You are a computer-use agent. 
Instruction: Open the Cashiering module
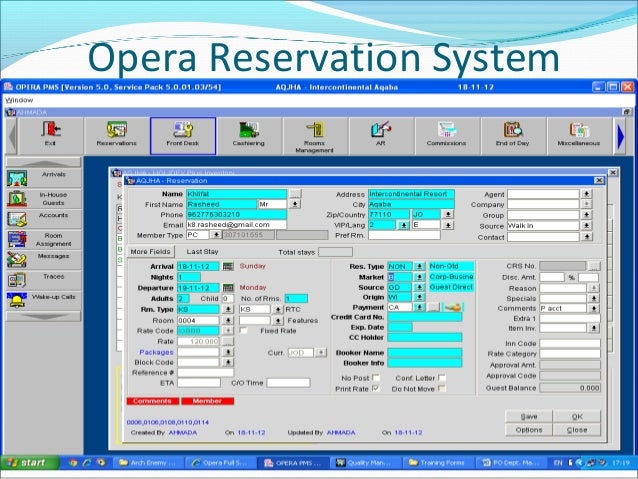(x=249, y=136)
